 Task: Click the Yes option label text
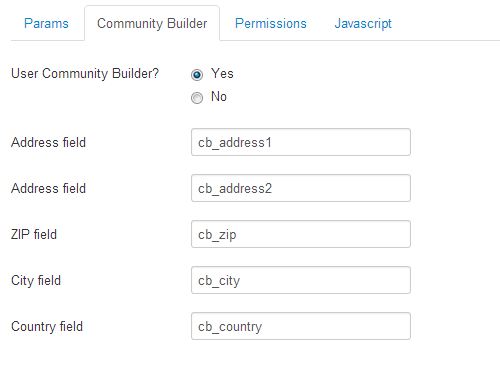click(222, 73)
